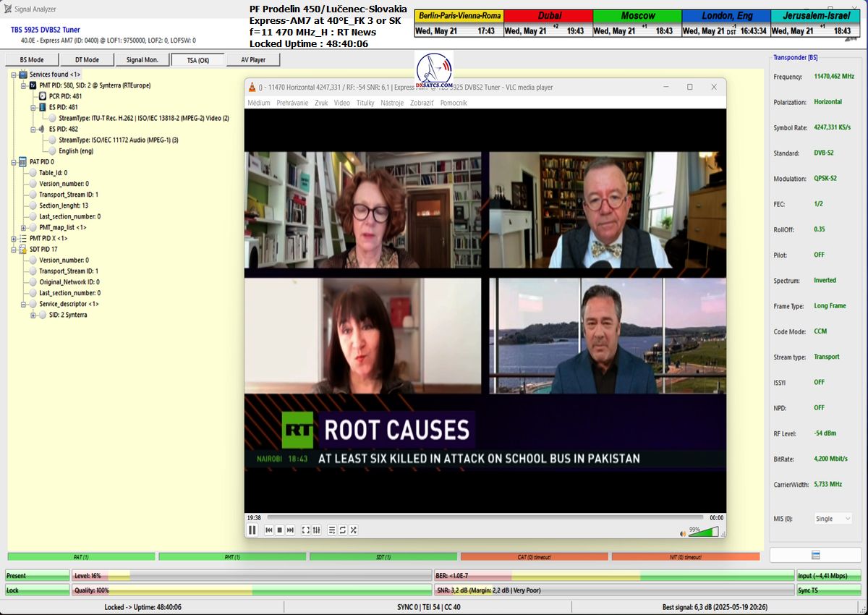Click the small button below MIS dropdown
Screen dimensions: 868x615
(x=815, y=555)
